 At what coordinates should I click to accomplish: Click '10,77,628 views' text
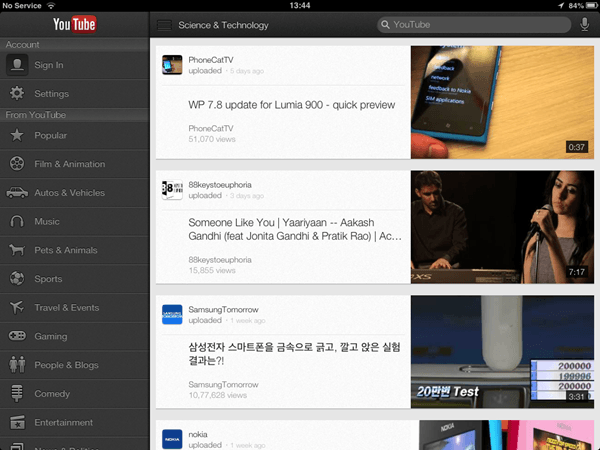coord(218,395)
